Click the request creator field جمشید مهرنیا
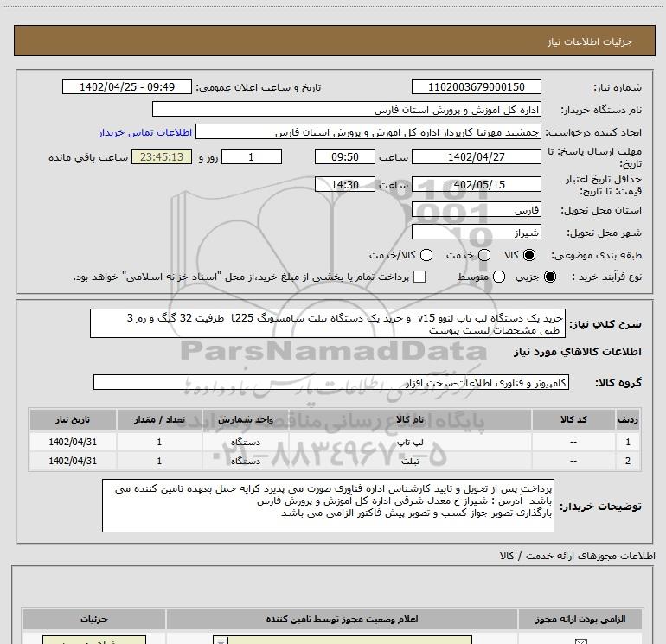 click(x=368, y=132)
